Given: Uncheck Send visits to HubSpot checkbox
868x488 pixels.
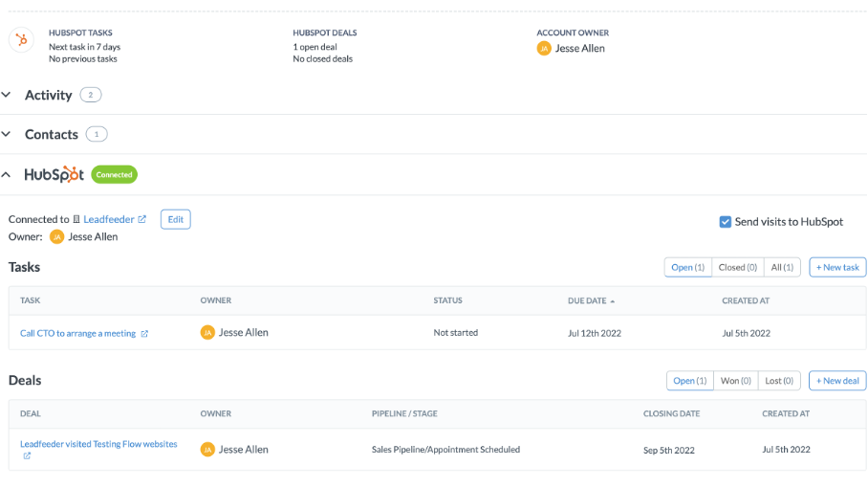Looking at the screenshot, I should pos(726,222).
